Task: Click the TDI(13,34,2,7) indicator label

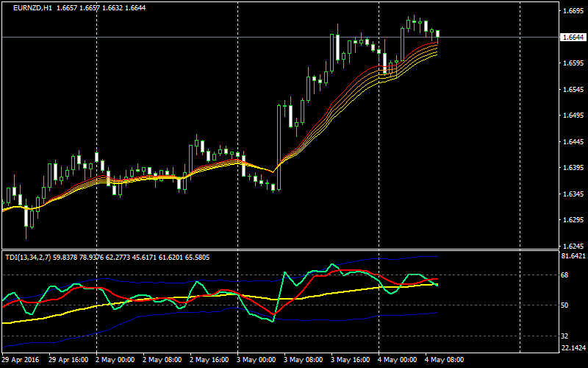Action: pyautogui.click(x=29, y=257)
